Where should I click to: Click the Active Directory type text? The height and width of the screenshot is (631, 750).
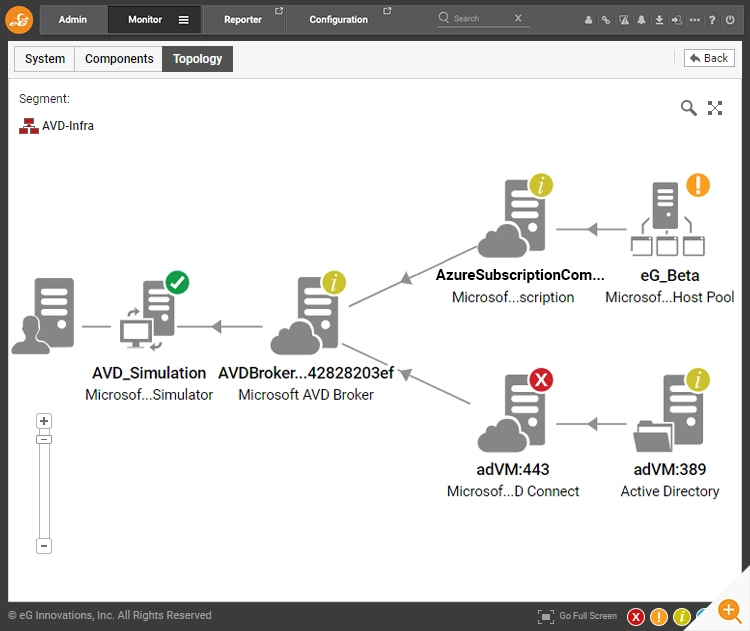tap(670, 491)
